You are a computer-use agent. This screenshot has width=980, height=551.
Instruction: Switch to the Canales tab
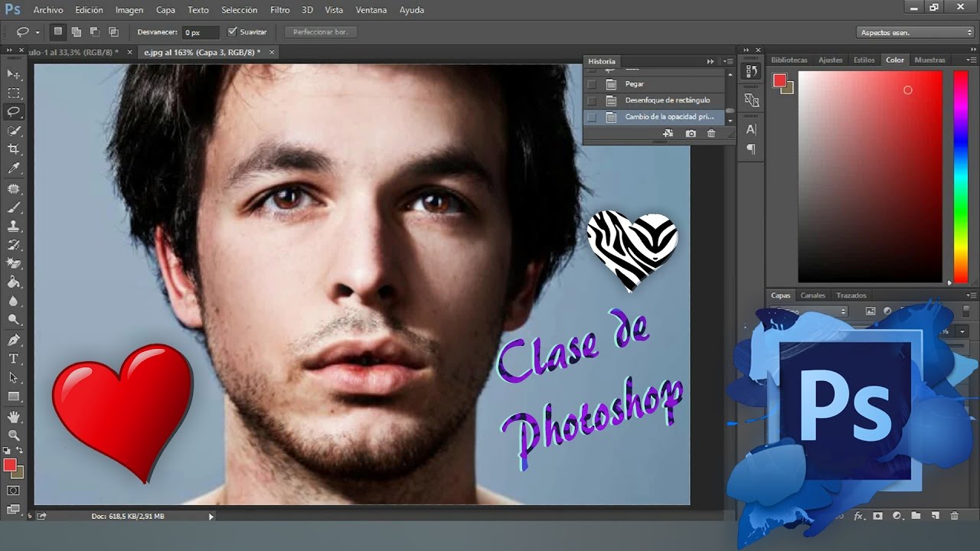click(813, 295)
